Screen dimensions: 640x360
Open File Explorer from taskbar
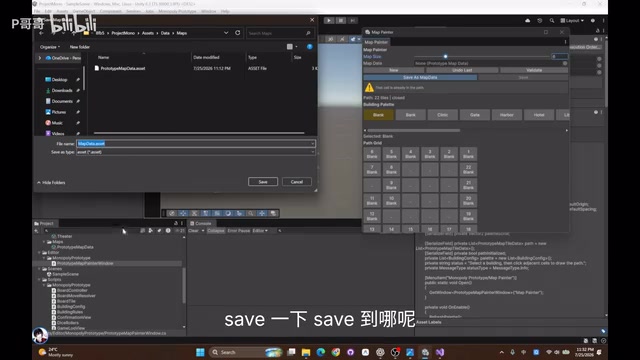pos(306,352)
